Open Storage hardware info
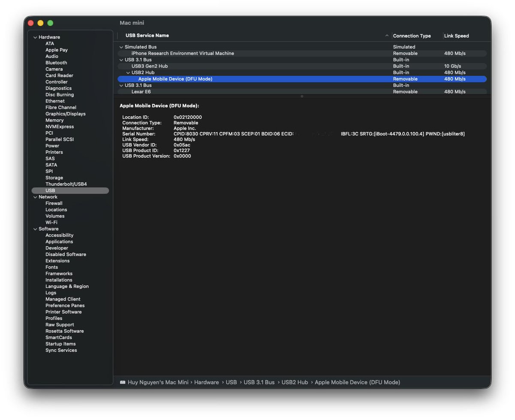 point(54,178)
